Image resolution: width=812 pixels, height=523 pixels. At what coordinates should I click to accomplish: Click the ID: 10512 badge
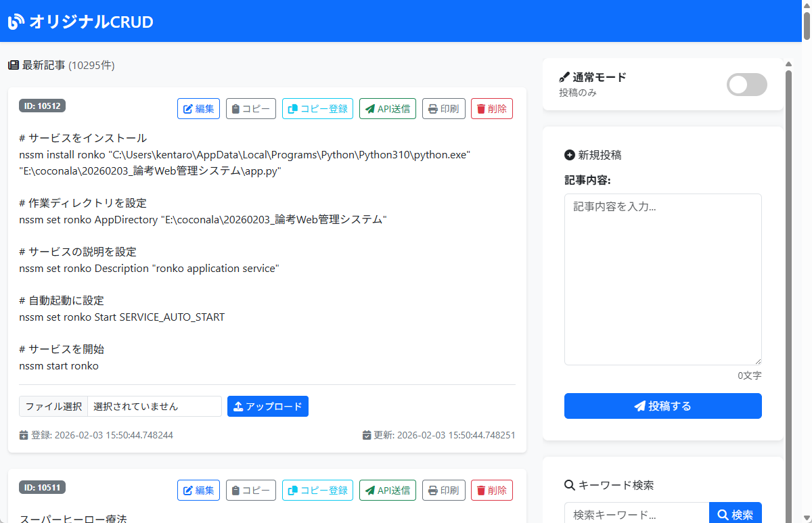pyautogui.click(x=42, y=106)
